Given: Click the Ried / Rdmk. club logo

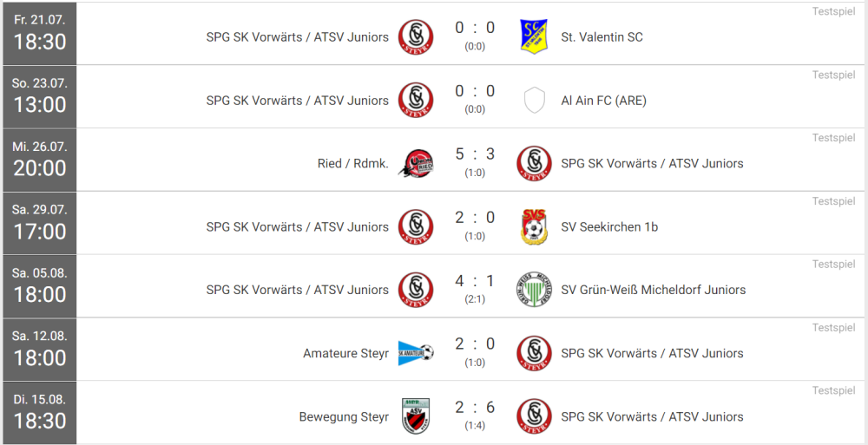Looking at the screenshot, I should click(415, 163).
